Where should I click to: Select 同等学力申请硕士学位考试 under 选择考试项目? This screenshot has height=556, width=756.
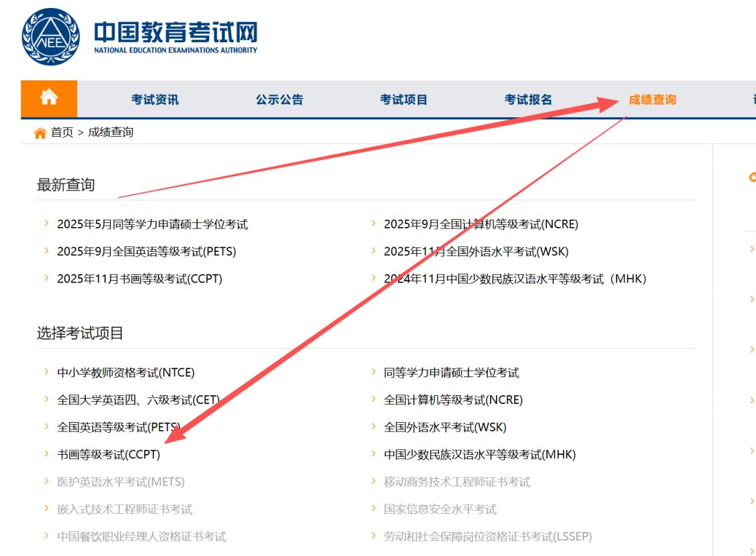pyautogui.click(x=451, y=372)
